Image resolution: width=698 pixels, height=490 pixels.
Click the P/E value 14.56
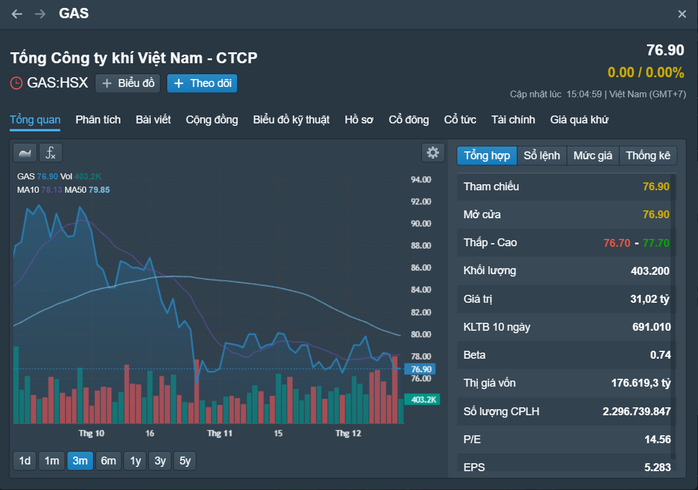pos(657,439)
